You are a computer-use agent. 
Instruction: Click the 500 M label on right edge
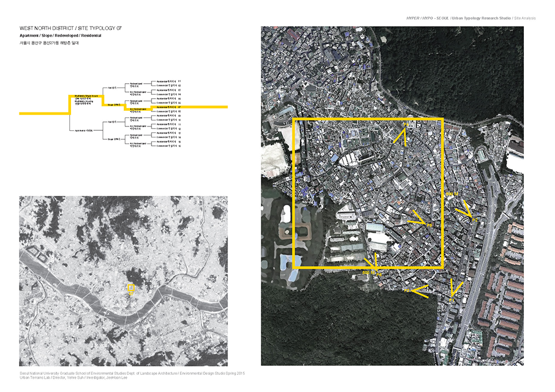point(450,195)
